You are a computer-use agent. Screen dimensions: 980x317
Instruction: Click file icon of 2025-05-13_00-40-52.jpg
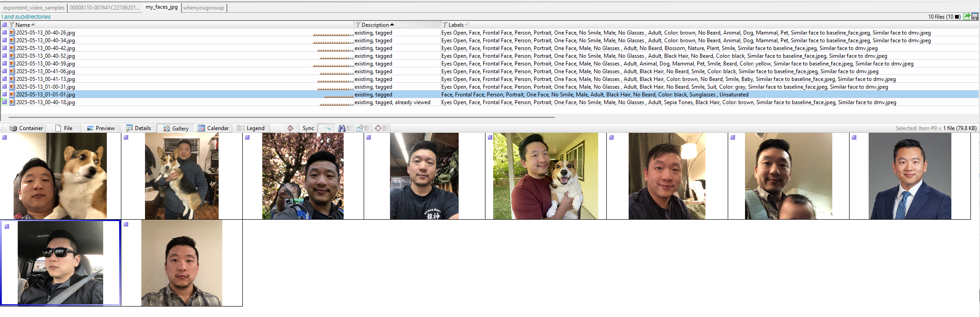pos(12,56)
